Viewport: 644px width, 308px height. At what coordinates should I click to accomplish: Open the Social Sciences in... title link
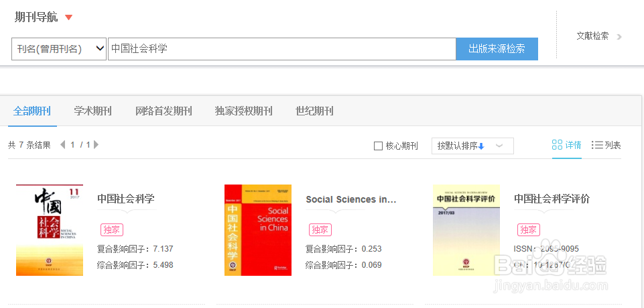coord(350,199)
